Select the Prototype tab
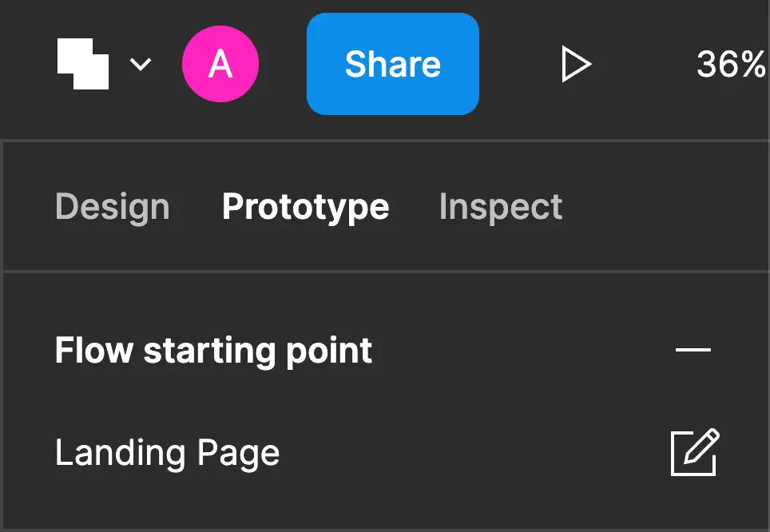770x532 pixels. pos(306,206)
